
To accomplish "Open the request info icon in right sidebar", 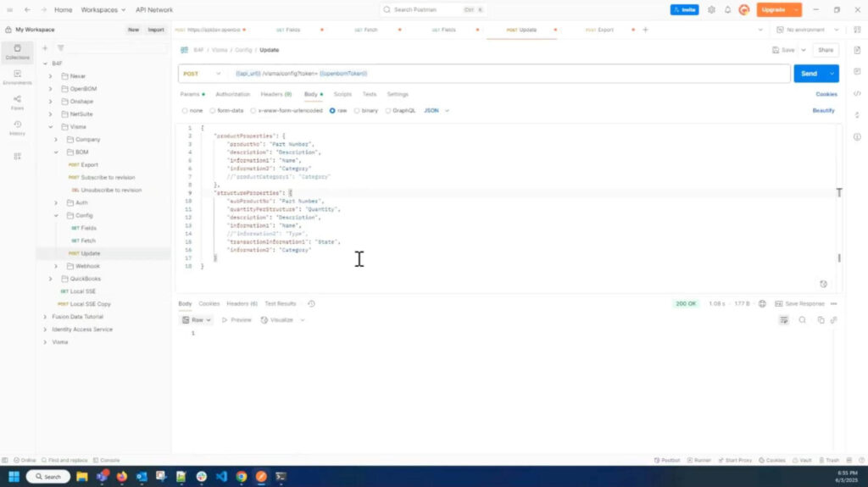I will tap(857, 136).
